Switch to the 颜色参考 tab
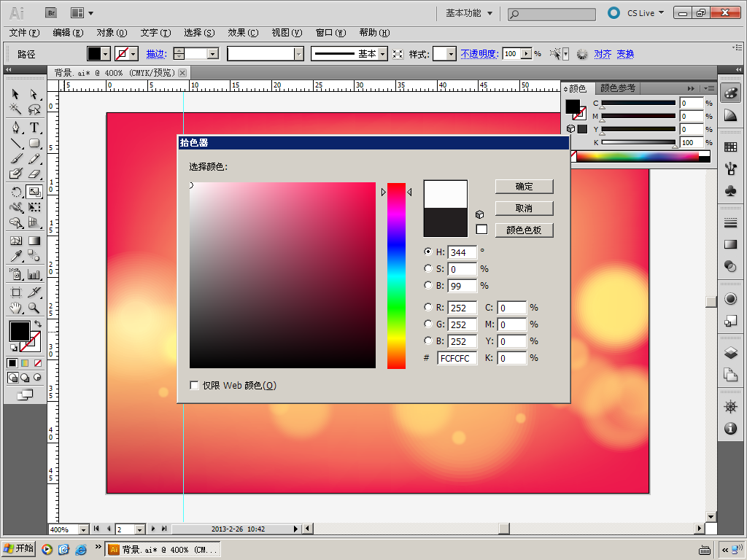The width and height of the screenshot is (747, 560). pos(617,88)
